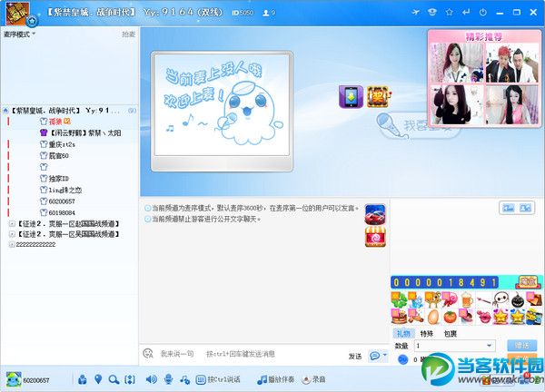The width and height of the screenshot is (545, 392).
Task: Click the 我要上麦 microphone button
Action: point(403,126)
